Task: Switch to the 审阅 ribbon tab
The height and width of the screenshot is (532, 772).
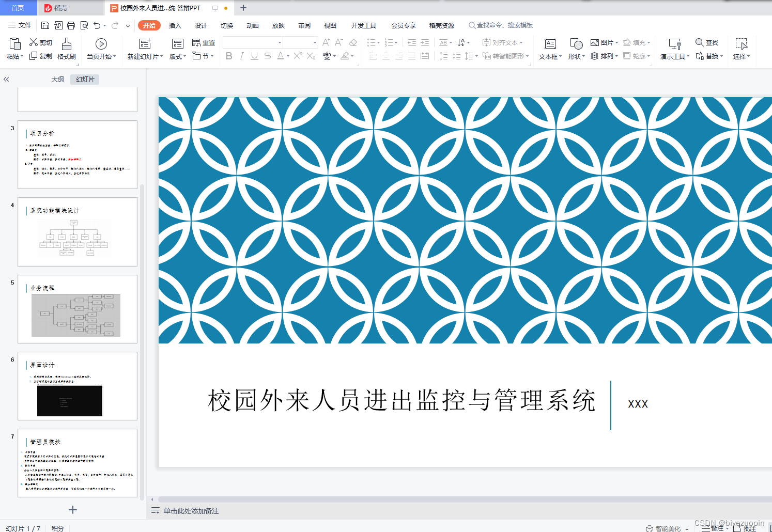Action: pos(304,25)
